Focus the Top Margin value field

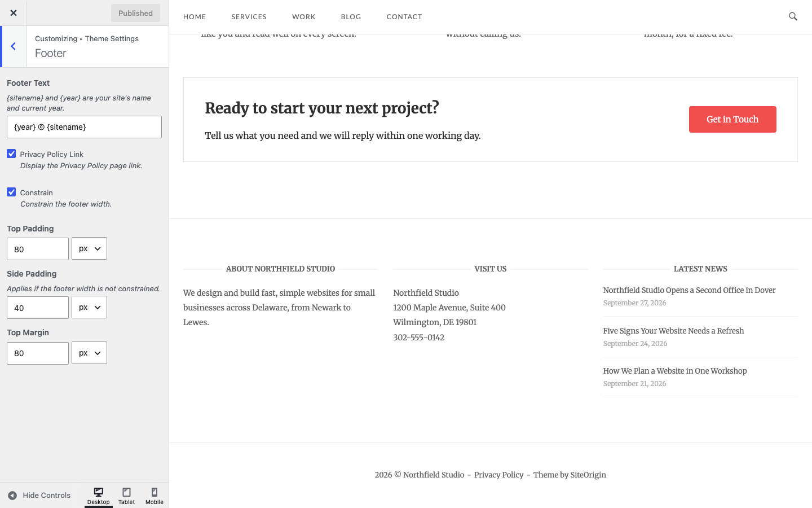[x=38, y=353]
